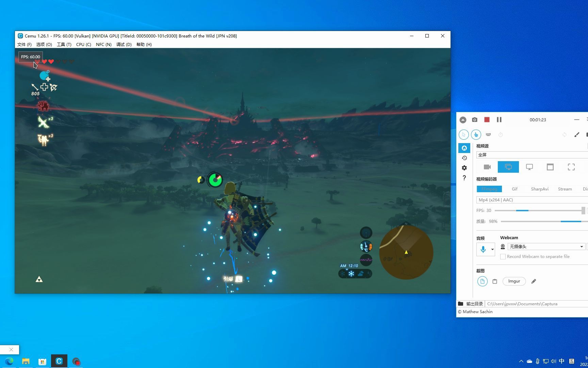Image resolution: width=588 pixels, height=368 pixels.
Task: Open Captura settings gear tab
Action: 464,168
